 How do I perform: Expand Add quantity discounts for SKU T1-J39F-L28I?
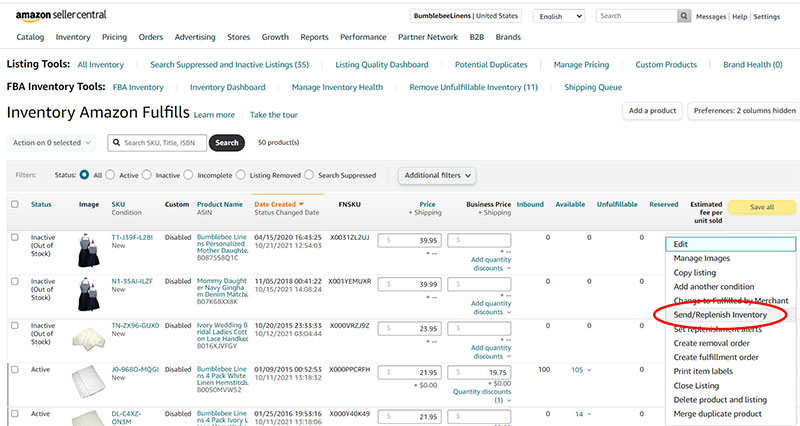491,264
